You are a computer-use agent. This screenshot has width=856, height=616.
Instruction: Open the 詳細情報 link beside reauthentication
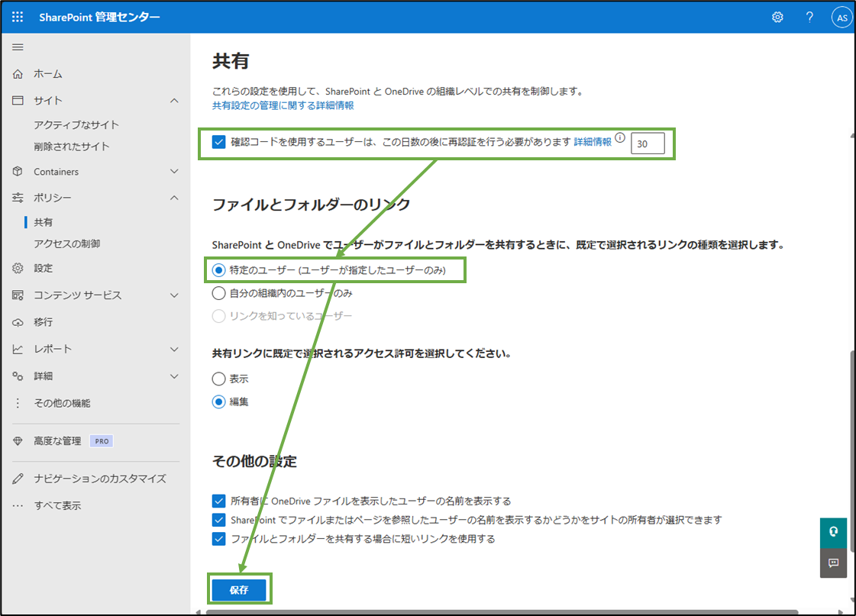point(593,142)
